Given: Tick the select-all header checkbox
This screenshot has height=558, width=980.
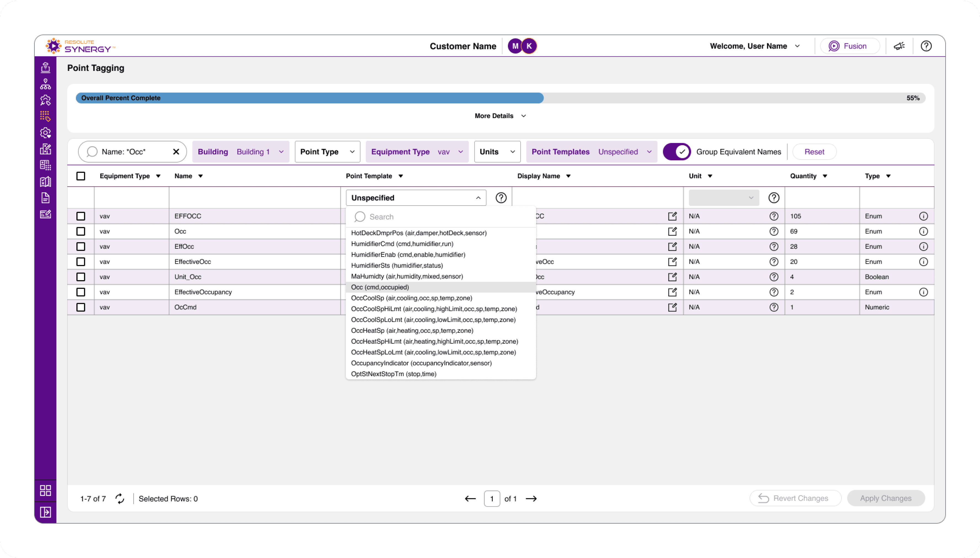Looking at the screenshot, I should click(81, 176).
